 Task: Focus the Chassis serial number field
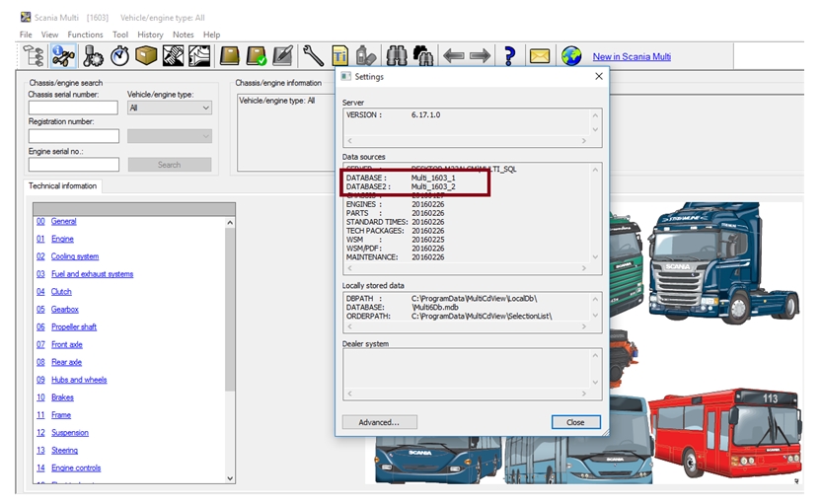click(73, 108)
